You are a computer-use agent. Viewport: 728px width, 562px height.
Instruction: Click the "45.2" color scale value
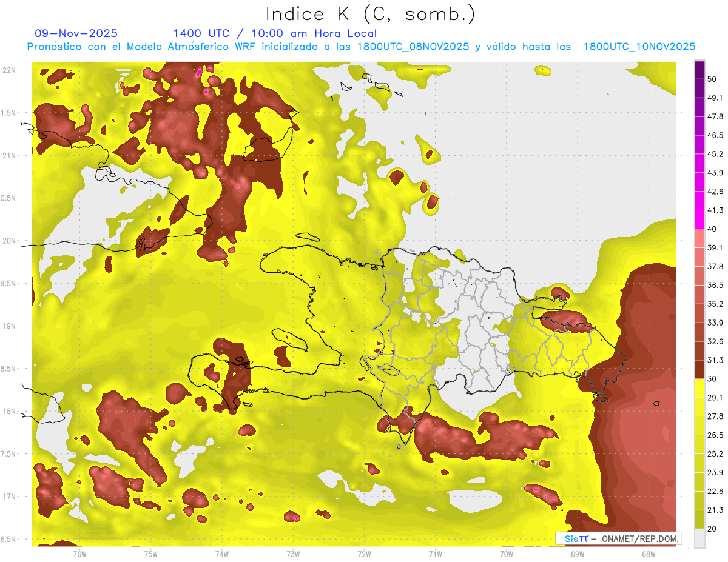[x=715, y=154]
